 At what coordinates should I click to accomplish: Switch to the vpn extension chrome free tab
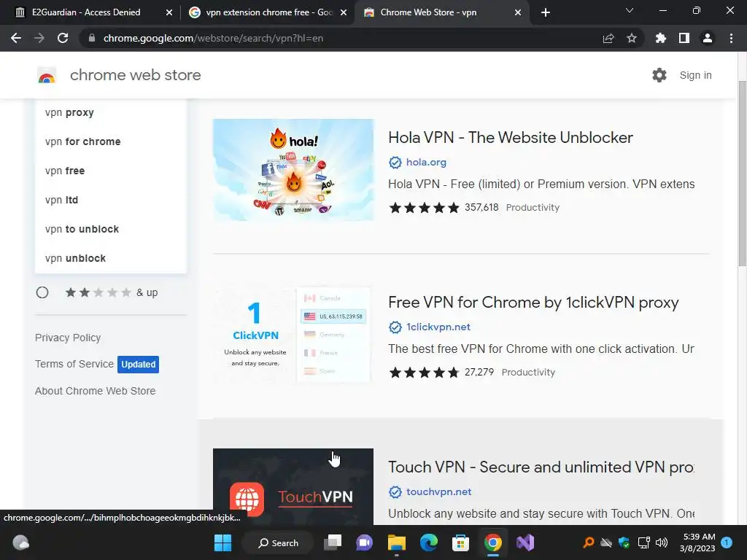[269, 12]
